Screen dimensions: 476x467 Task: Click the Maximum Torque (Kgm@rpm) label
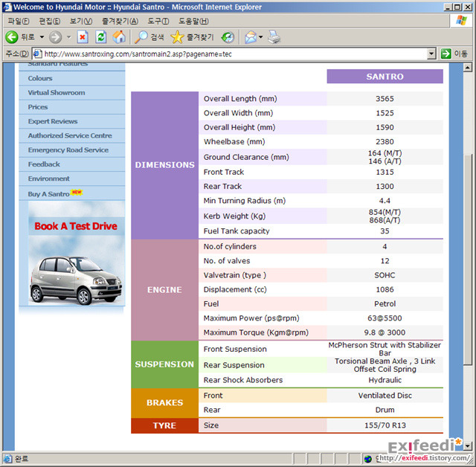pyautogui.click(x=256, y=332)
